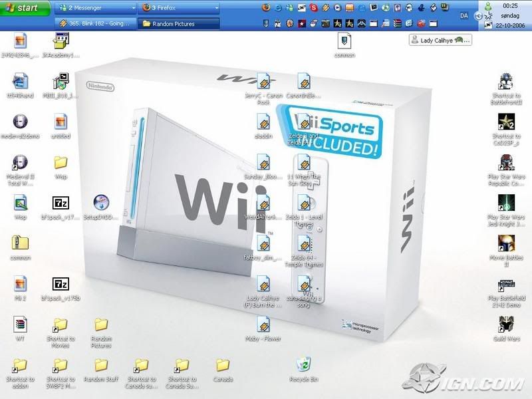Play the fatboy_slim audio file
Viewport: 532px width, 399px height.
[263, 247]
